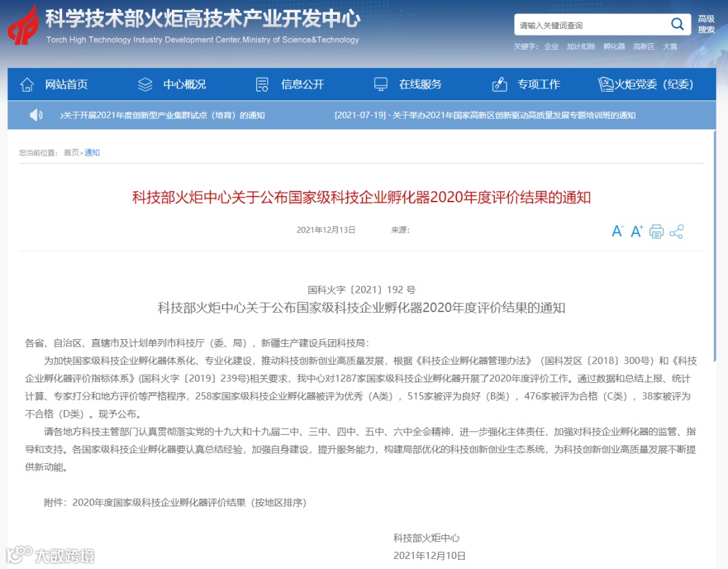Click the edit icon beside 专项工作
The height and width of the screenshot is (569, 728).
pos(499,84)
